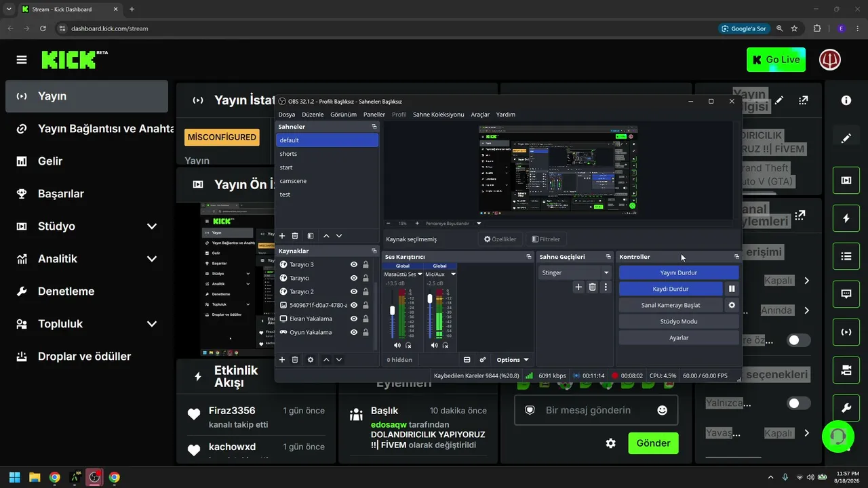This screenshot has height=488, width=868.
Task: Open Kick hamburger menu
Action: [22, 60]
